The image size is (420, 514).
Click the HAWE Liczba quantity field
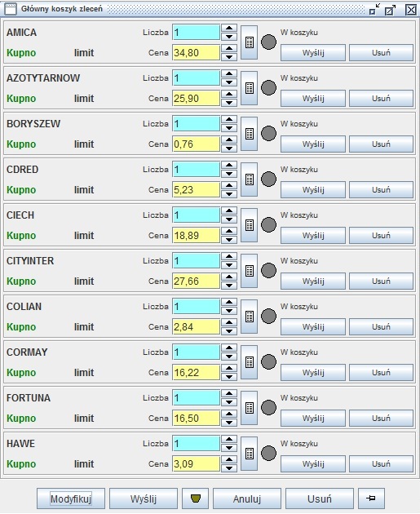(196, 444)
